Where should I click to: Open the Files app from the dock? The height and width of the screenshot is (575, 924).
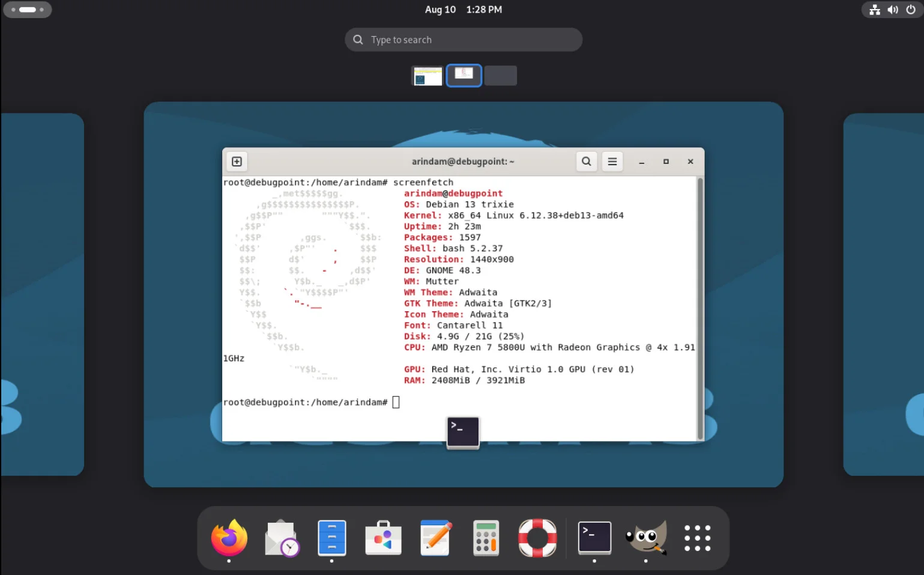tap(331, 538)
